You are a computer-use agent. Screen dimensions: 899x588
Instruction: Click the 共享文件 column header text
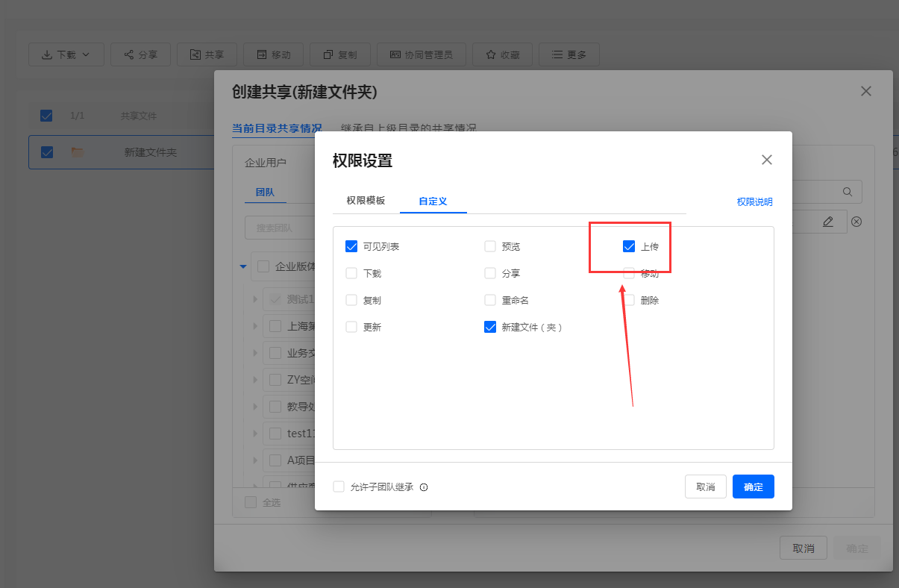tap(139, 116)
